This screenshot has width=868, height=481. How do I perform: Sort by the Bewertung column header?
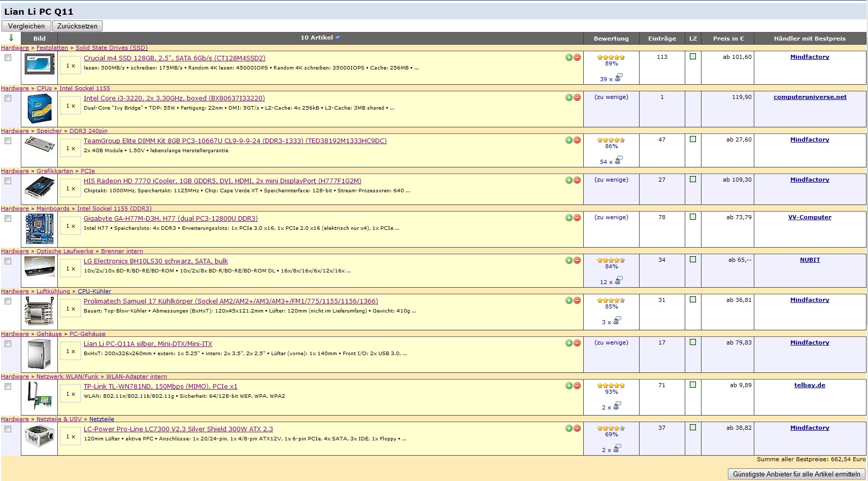click(611, 39)
